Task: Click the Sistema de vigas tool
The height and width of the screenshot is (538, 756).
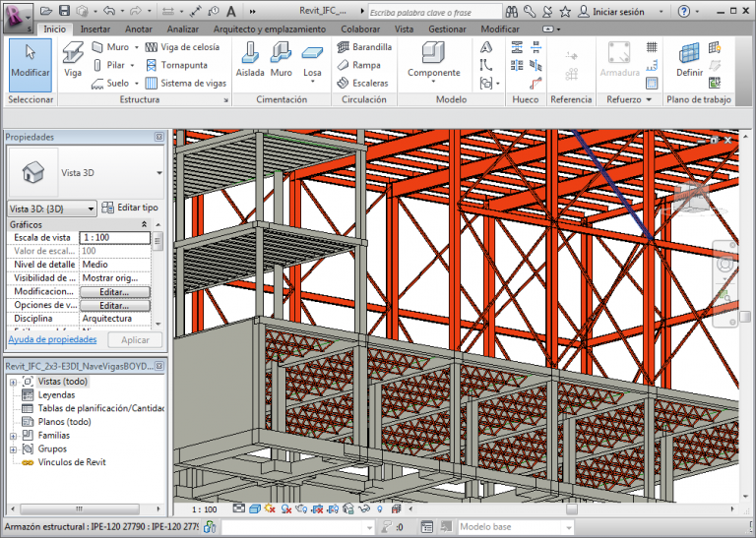Action: click(185, 84)
